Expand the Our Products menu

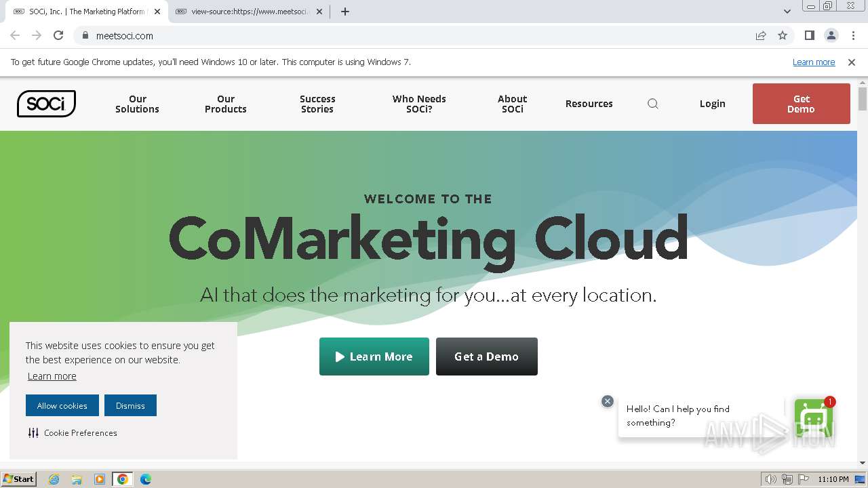(x=226, y=104)
